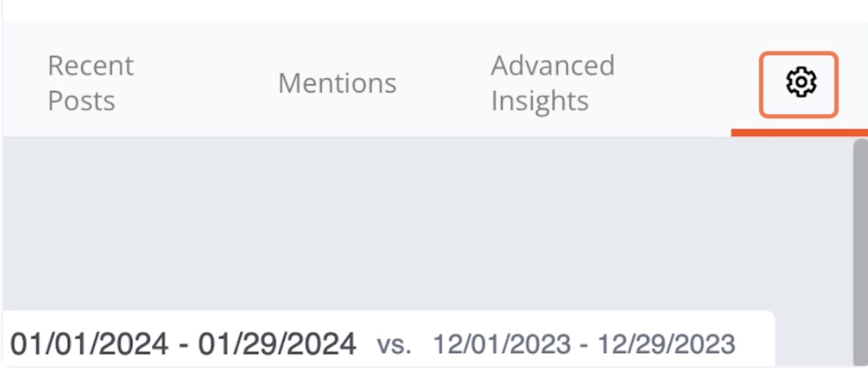Image resolution: width=868 pixels, height=368 pixels.
Task: Click the orange underline beneath the gear tab
Action: point(799,132)
